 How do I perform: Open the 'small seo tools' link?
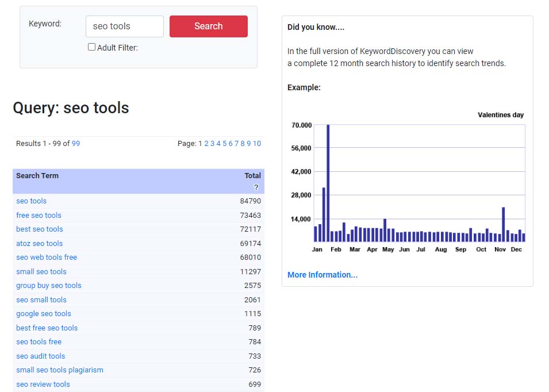41,272
